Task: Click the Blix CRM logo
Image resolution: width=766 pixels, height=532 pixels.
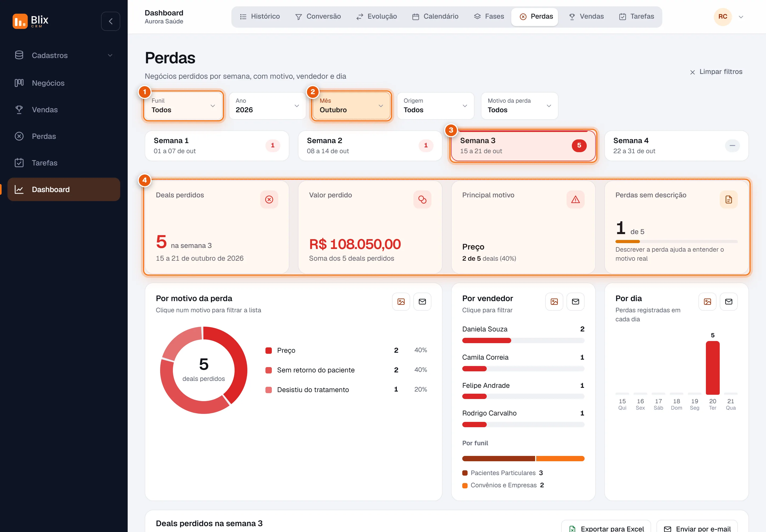Action: [30, 21]
